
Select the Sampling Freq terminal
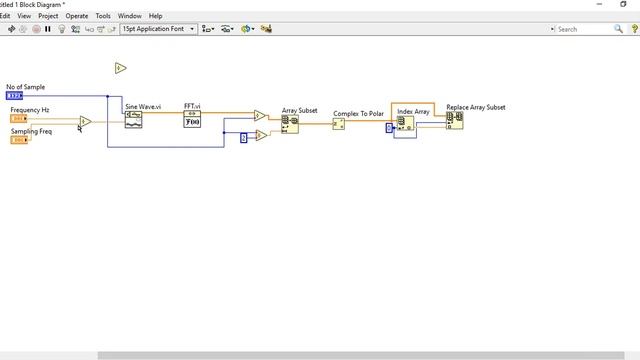(19, 140)
